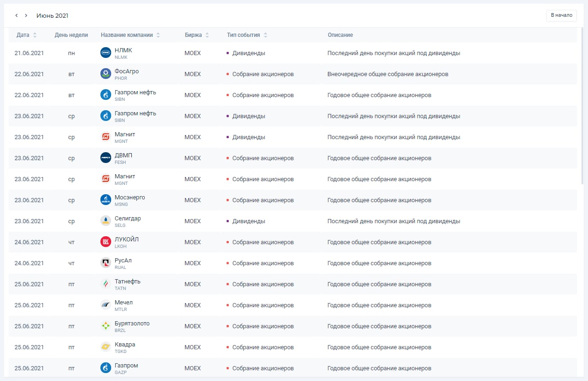The width and height of the screenshot is (588, 381).
Task: Select date cell in Мечел row
Action: click(29, 305)
